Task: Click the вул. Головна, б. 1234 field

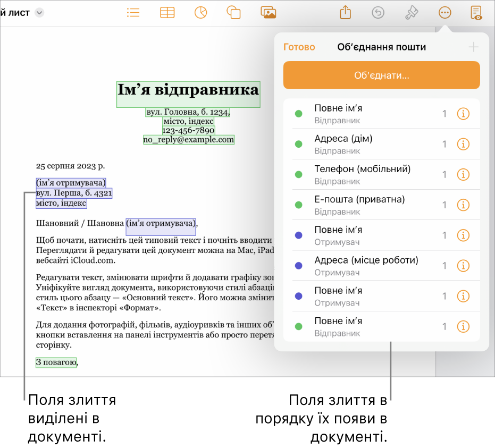Action: pos(188,112)
